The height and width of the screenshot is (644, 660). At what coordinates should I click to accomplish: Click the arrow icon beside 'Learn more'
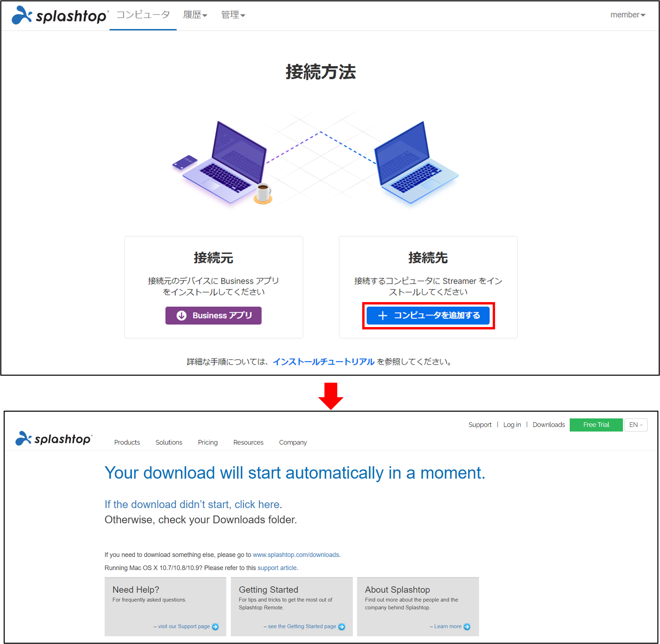(467, 626)
